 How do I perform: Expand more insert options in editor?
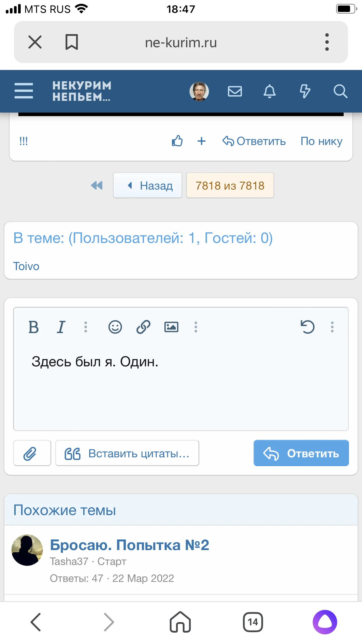196,327
